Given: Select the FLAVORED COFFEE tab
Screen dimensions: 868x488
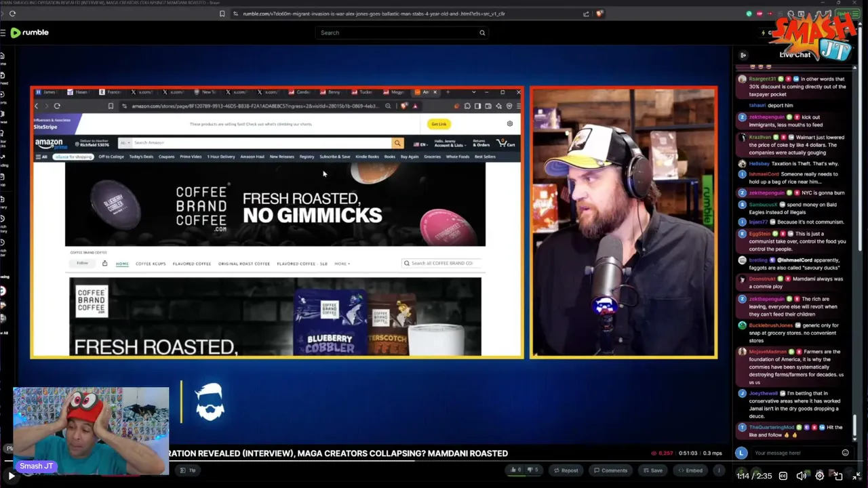Looking at the screenshot, I should click(192, 264).
